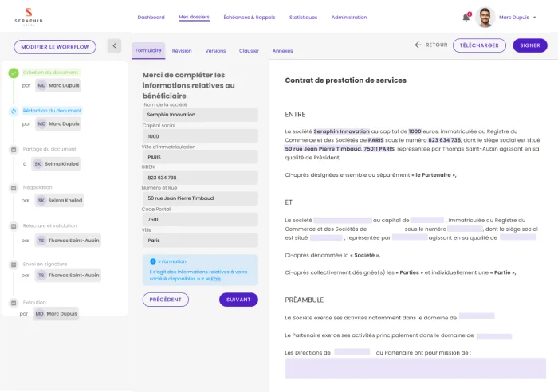Click the Signer button

click(530, 45)
